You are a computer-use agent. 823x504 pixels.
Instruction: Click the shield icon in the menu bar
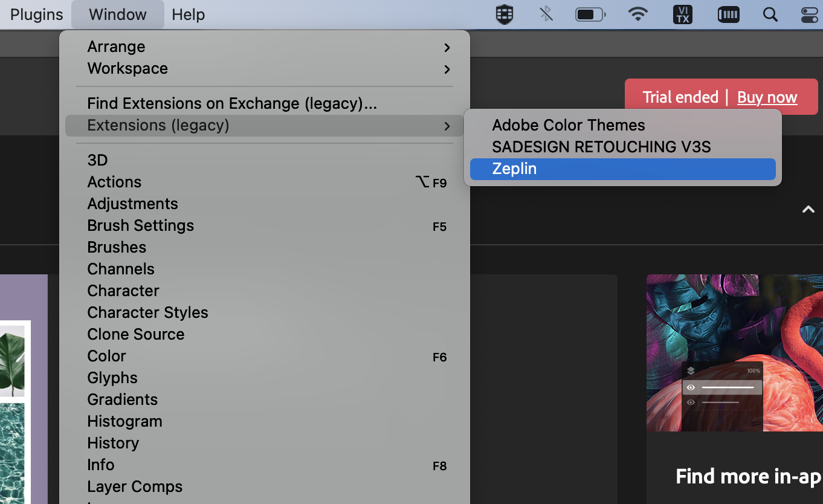(x=505, y=15)
